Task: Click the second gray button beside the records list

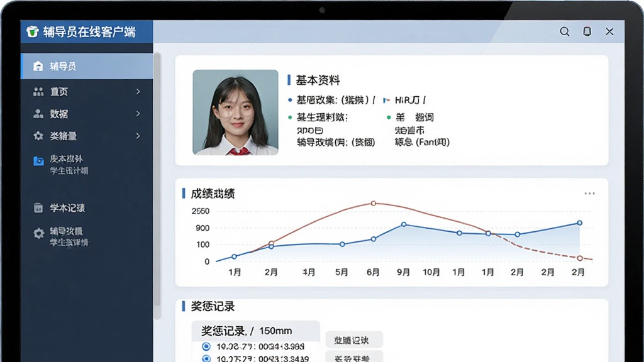Action: tap(354, 357)
